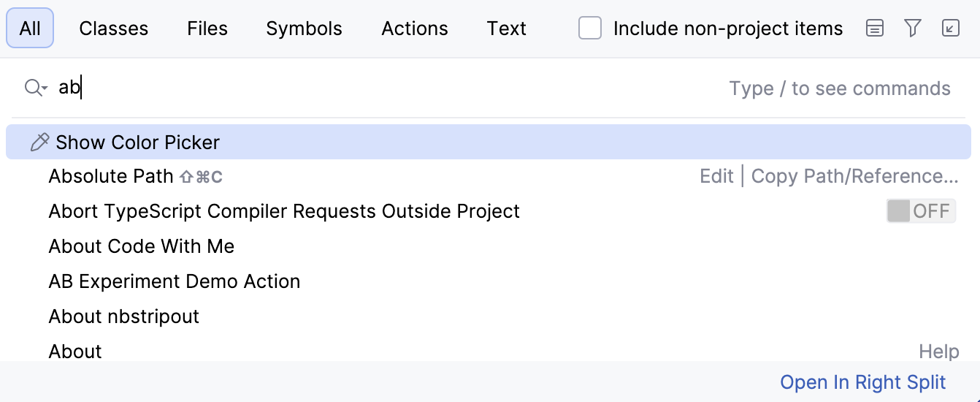
Task: Select the Absolute Path result
Action: (x=111, y=176)
